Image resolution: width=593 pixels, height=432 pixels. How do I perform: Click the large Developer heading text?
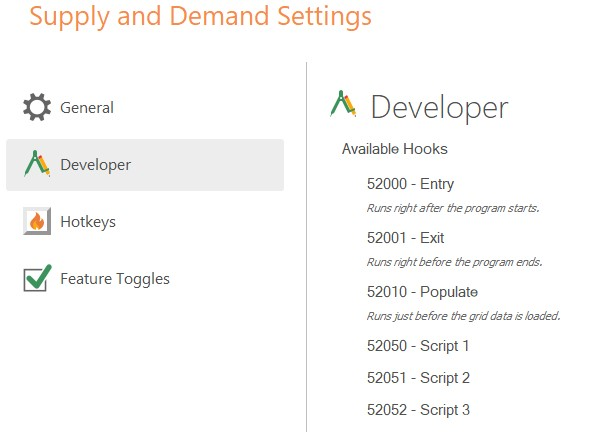(439, 108)
